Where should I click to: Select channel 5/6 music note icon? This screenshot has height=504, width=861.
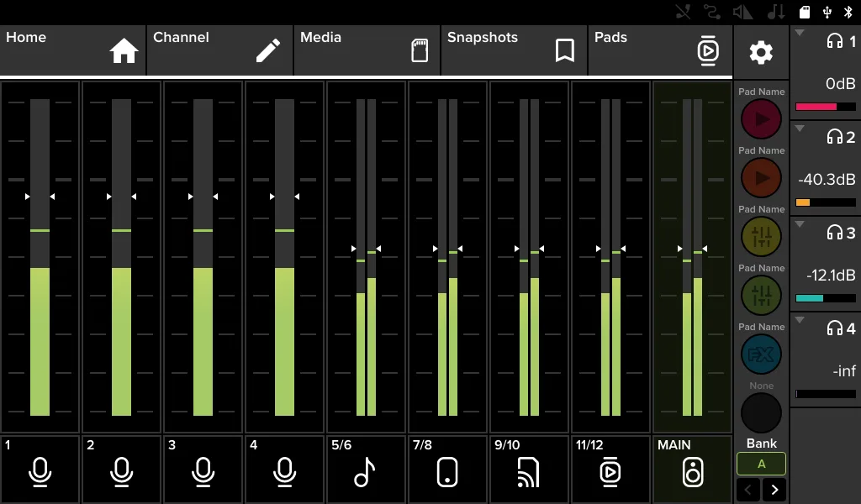click(x=365, y=471)
